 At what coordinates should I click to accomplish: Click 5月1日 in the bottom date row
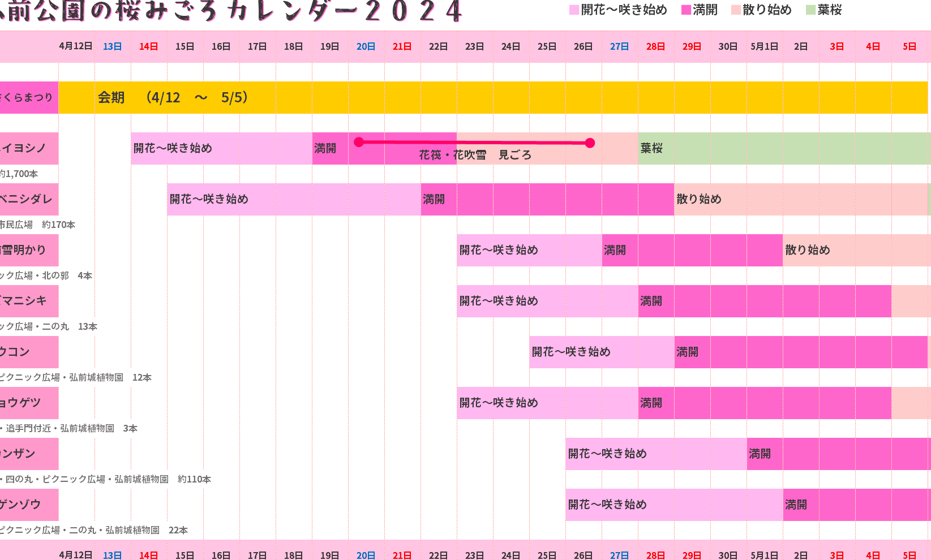(764, 555)
